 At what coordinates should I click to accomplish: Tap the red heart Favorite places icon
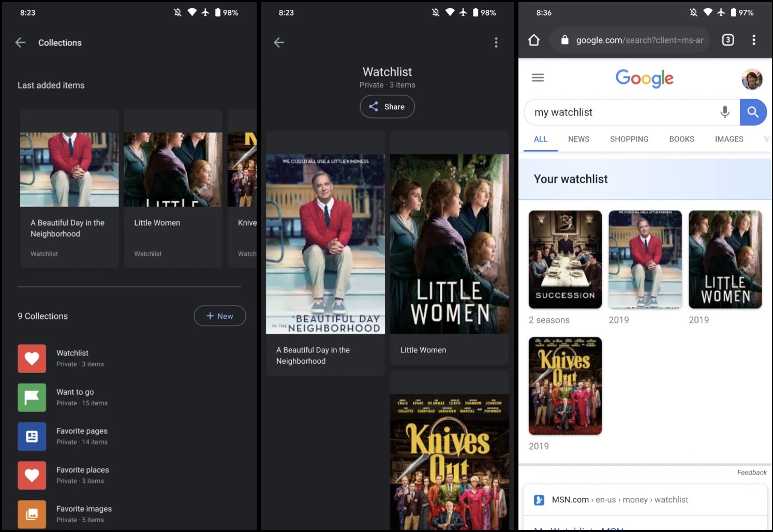pos(32,475)
